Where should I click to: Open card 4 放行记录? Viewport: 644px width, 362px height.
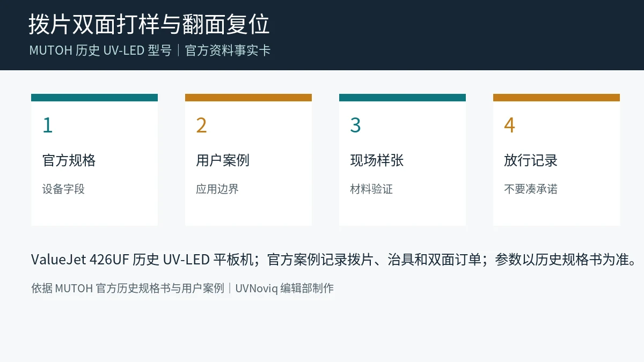click(x=557, y=160)
